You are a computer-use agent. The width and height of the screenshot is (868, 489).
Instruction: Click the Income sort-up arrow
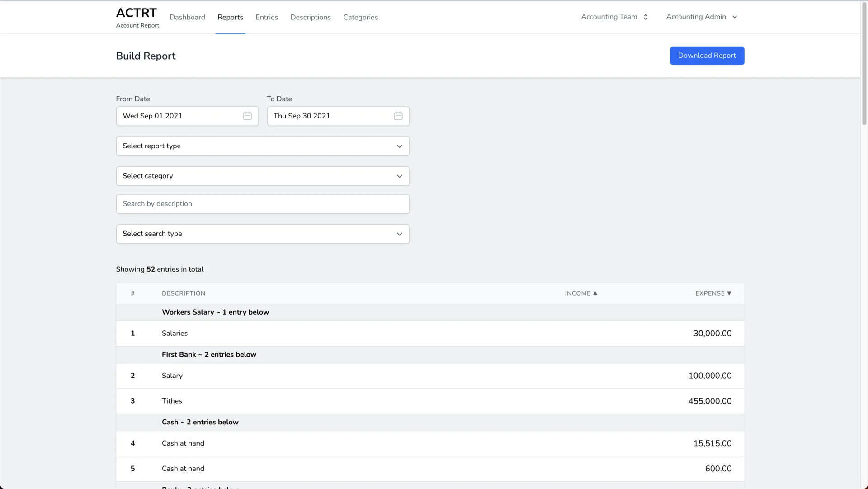(x=595, y=293)
